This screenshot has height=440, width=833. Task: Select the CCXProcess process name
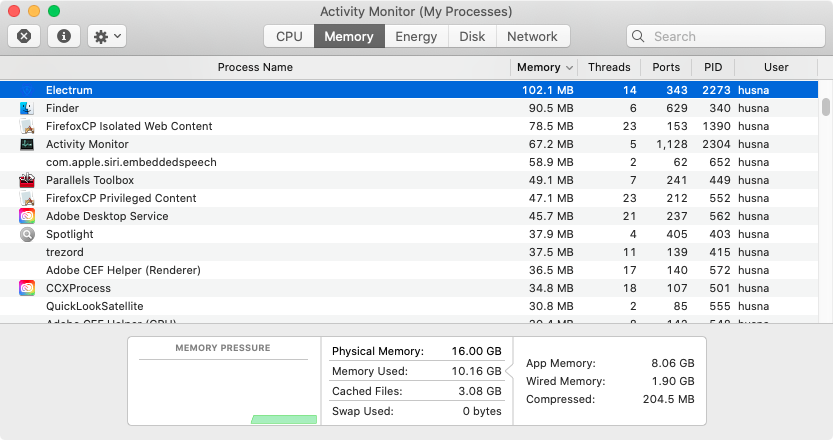click(78, 288)
